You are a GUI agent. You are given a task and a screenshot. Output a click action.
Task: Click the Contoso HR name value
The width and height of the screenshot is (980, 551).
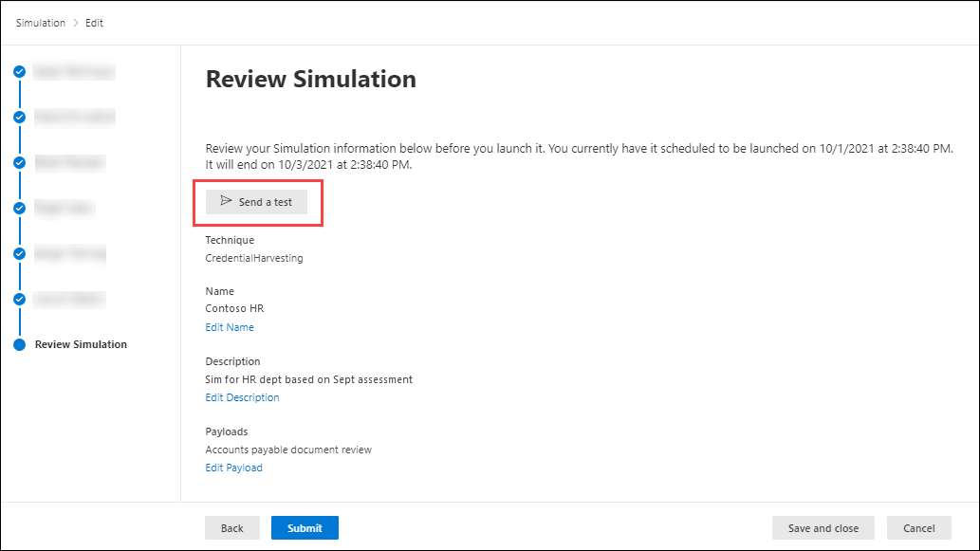tap(234, 308)
